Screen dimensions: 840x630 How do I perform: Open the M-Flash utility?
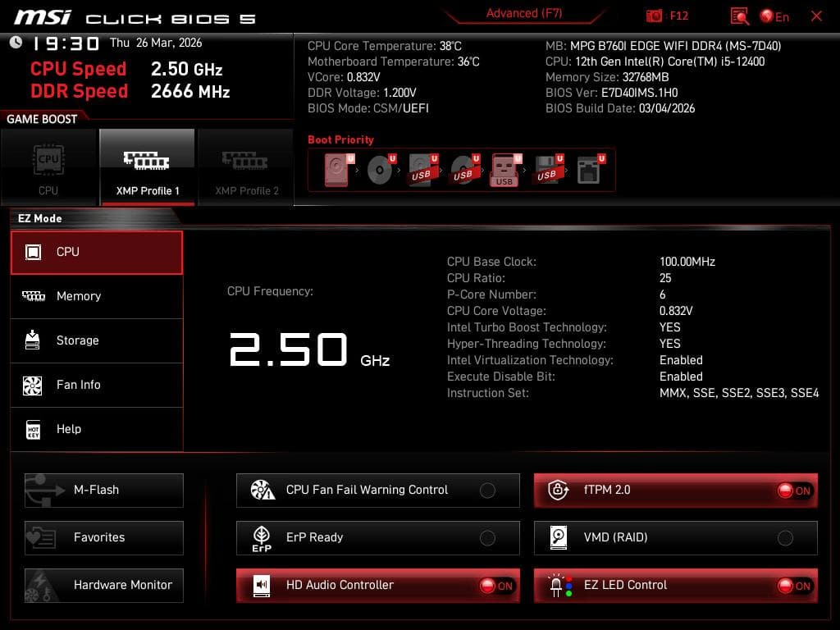(x=104, y=491)
